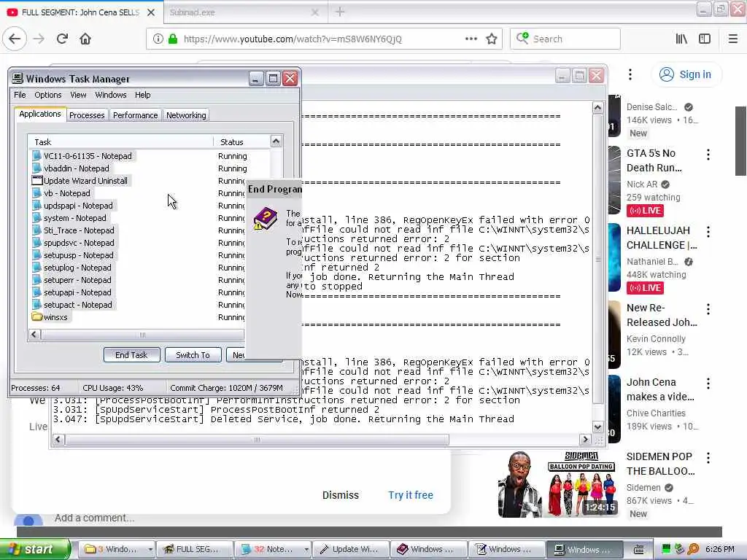Toggle the Firefox sidebar icon
The image size is (747, 560).
click(x=705, y=39)
